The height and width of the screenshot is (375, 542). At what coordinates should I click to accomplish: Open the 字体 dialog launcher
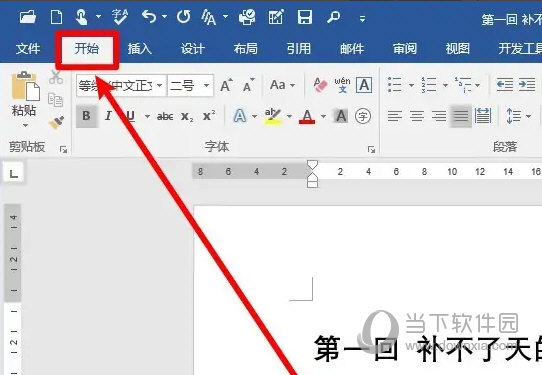click(372, 150)
